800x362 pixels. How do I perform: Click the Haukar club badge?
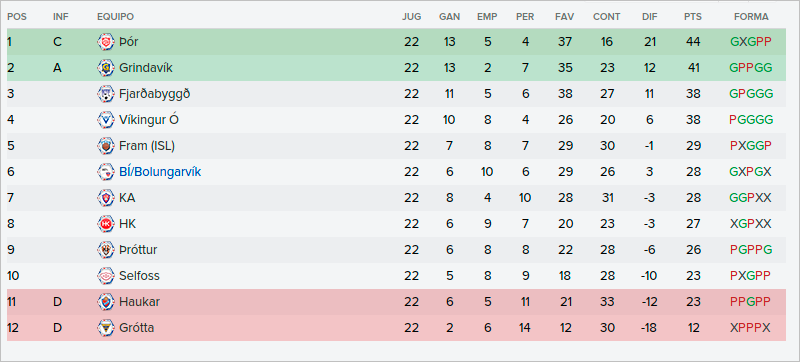pos(106,302)
